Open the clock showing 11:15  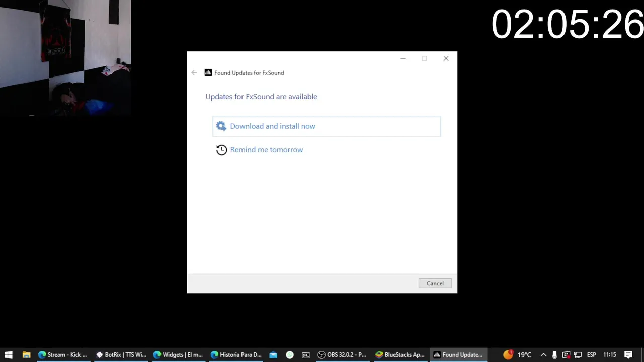pyautogui.click(x=610, y=355)
